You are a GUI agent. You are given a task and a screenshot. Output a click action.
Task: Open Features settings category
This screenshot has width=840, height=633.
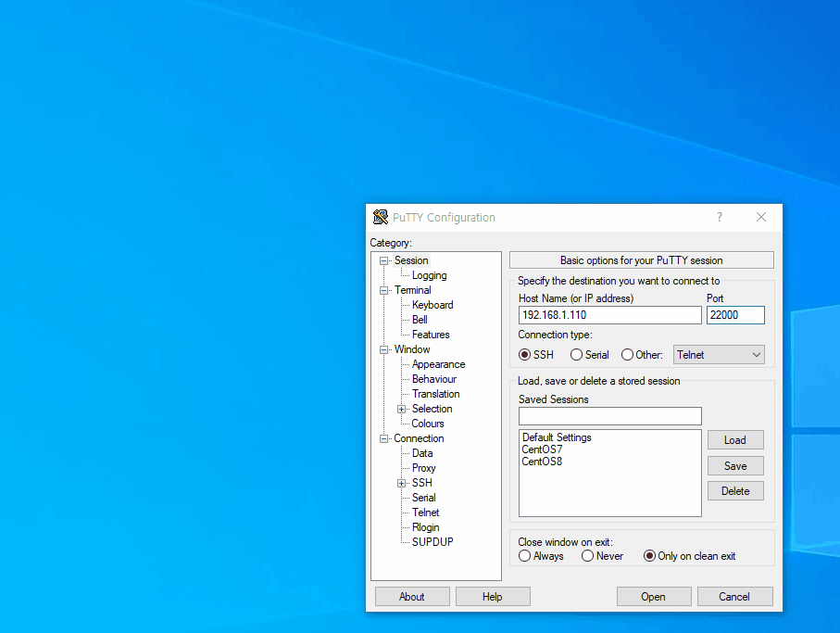(431, 335)
